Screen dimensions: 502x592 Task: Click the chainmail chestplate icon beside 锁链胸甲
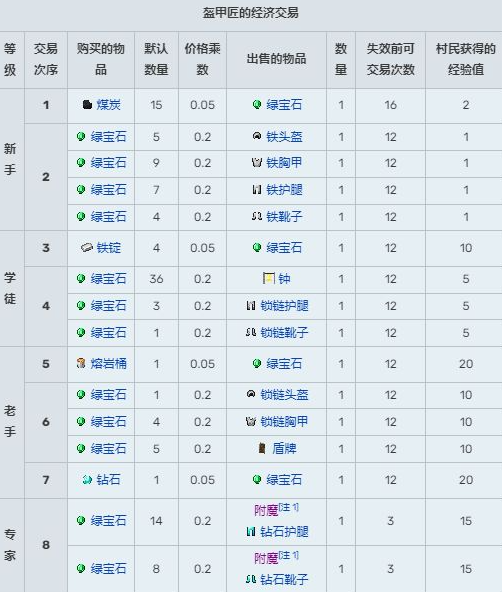pos(251,421)
